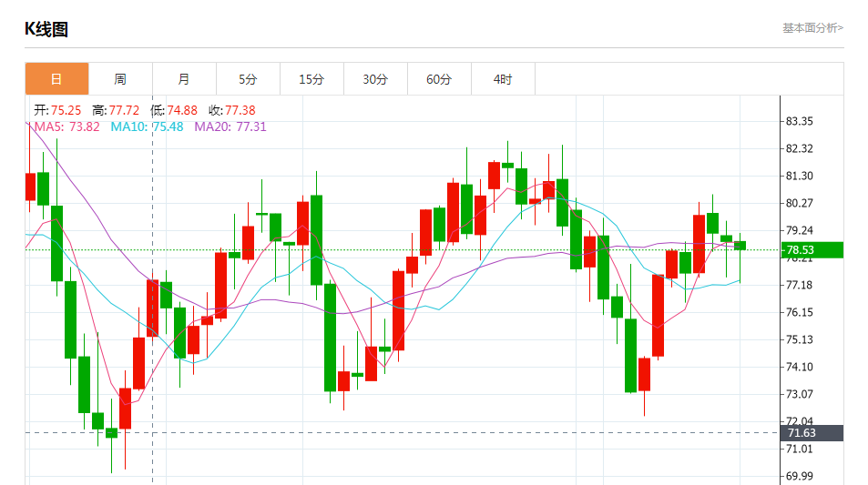Click the closing price value 77.38
Image resolution: width=868 pixels, height=485 pixels.
[240, 110]
